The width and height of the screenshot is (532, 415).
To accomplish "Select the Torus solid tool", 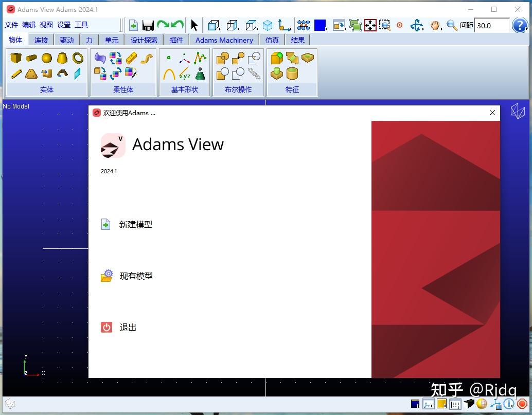I will point(78,58).
